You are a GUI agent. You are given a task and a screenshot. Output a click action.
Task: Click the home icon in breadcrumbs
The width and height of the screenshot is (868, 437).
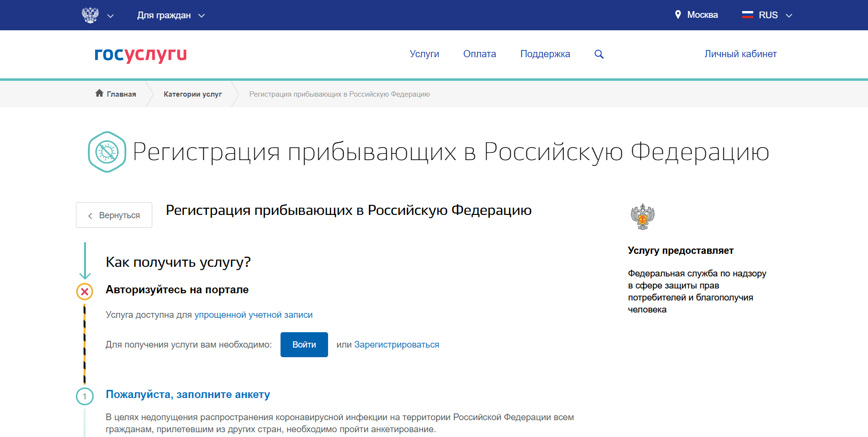point(99,93)
